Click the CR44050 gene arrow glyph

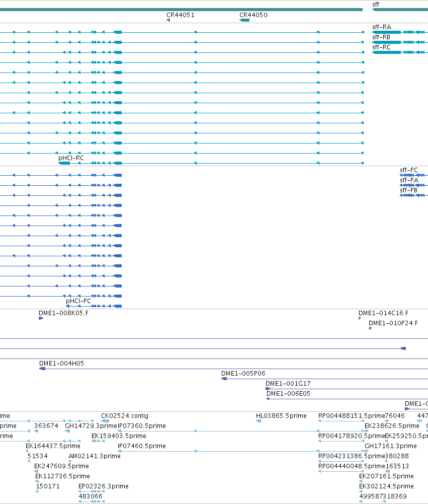click(244, 20)
